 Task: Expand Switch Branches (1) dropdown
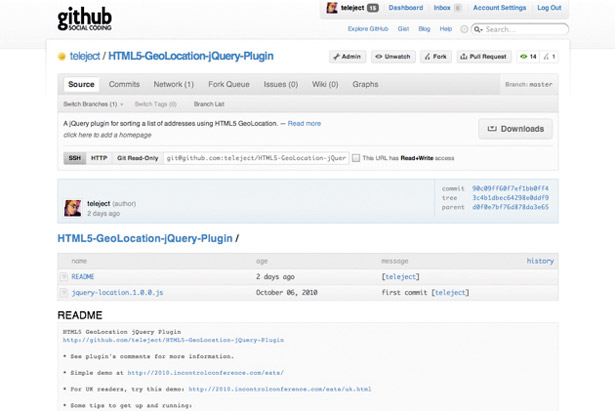tap(93, 104)
